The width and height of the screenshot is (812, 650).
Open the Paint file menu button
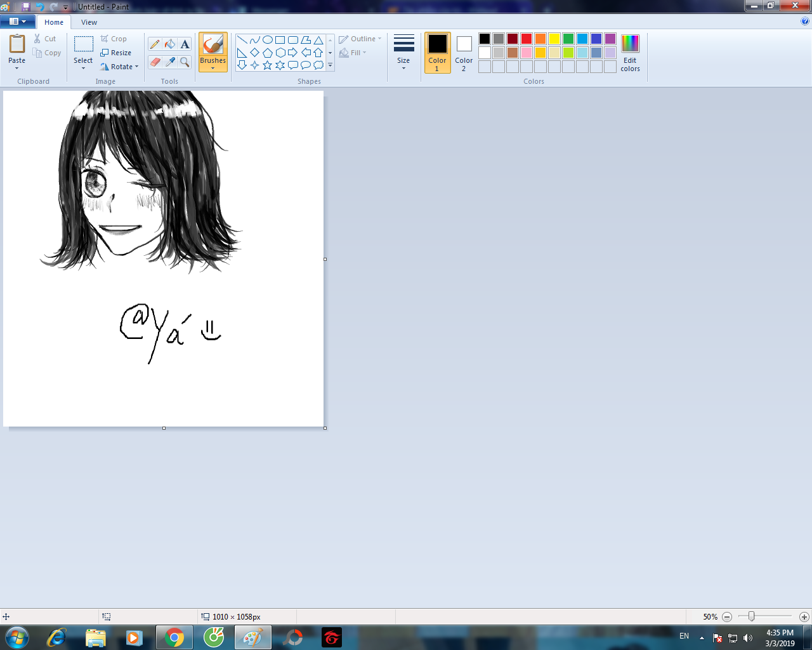pos(17,22)
